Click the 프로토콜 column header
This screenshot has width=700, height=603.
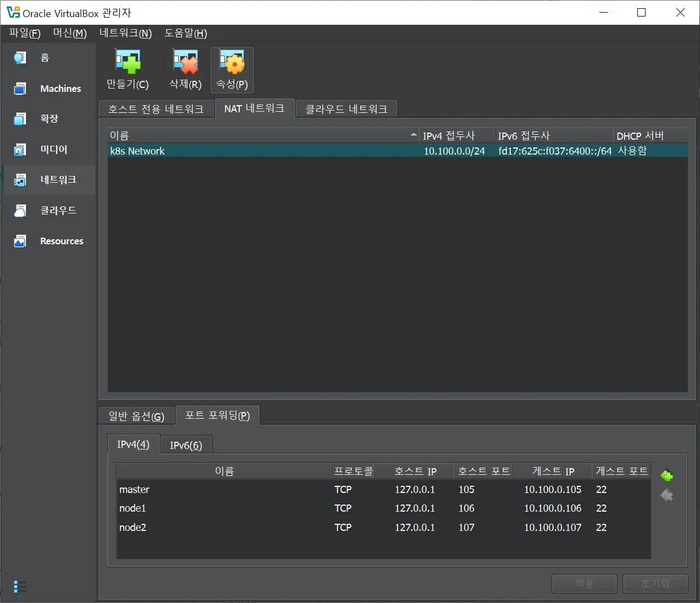pyautogui.click(x=353, y=471)
